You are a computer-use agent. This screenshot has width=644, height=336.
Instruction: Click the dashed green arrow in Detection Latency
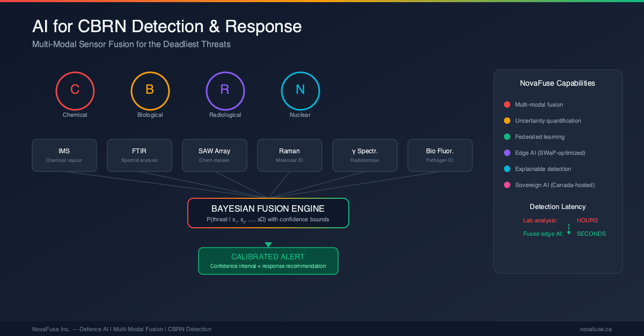click(569, 229)
